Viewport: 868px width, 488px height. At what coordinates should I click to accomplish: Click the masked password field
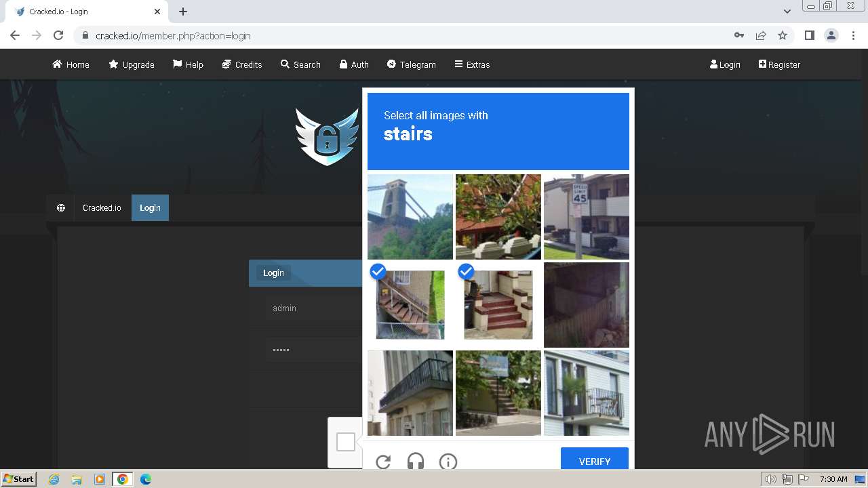click(x=313, y=350)
